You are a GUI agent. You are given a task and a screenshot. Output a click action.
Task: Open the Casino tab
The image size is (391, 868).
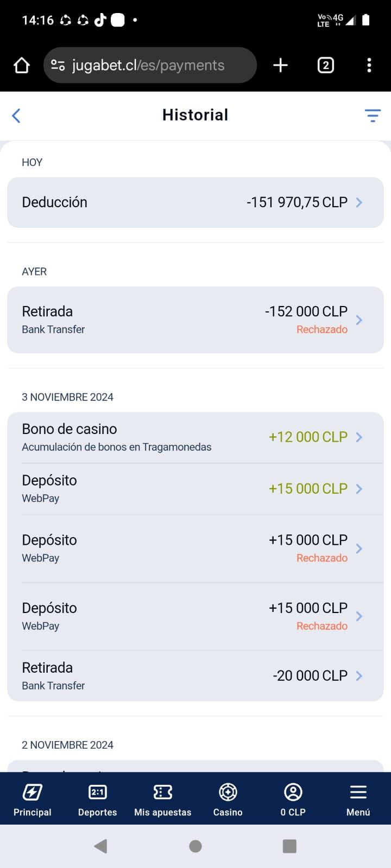tap(228, 799)
